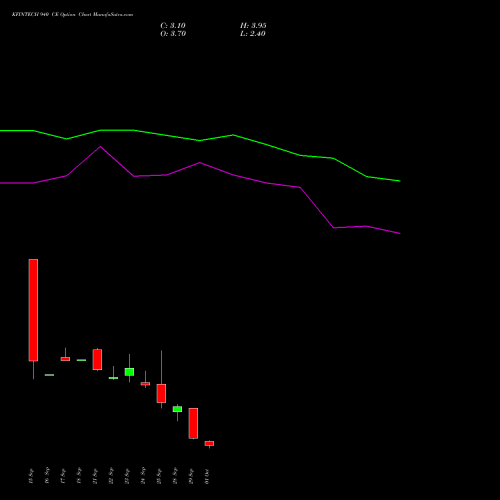Click the '21 Sep' axis date label

(95, 476)
